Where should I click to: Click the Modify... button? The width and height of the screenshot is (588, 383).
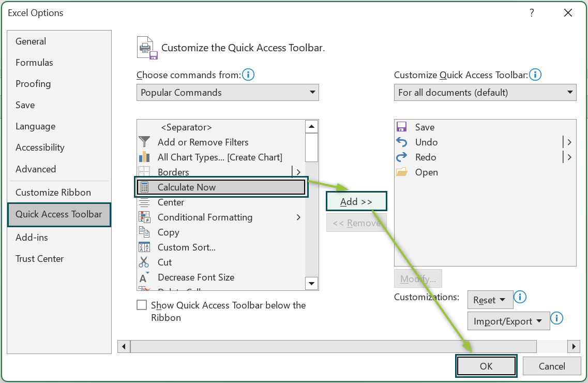(x=418, y=279)
